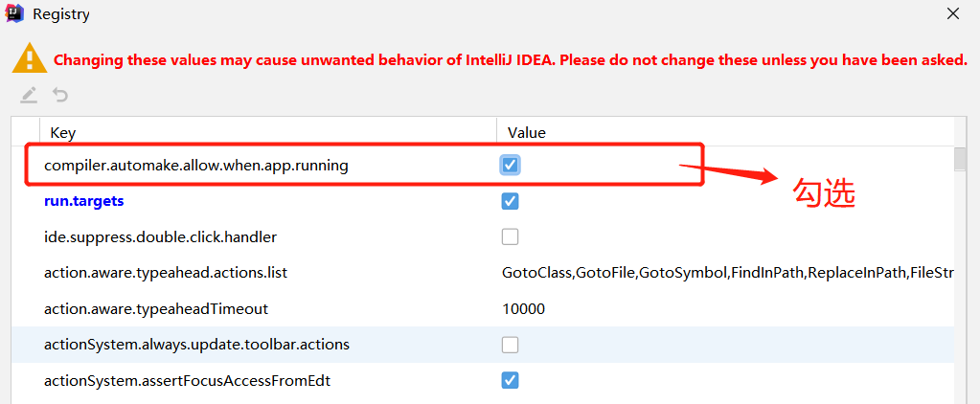The image size is (980, 404).
Task: Click the IntelliJ IDEA logo icon
Action: click(15, 14)
